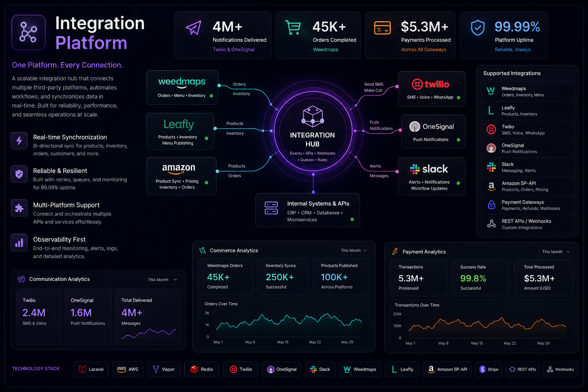Click the Stripe technology stack chip
Viewport: 588px width, 392px height.
(x=489, y=369)
